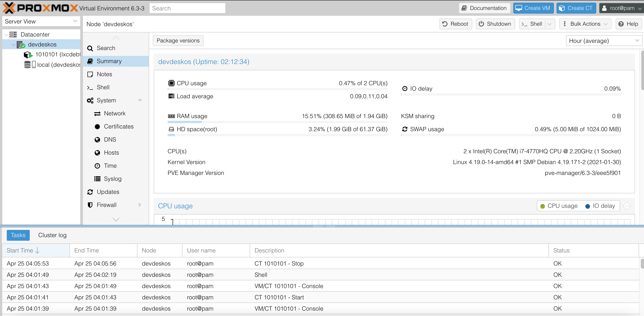
Task: Collapse the System submenu arrow
Action: (140, 101)
